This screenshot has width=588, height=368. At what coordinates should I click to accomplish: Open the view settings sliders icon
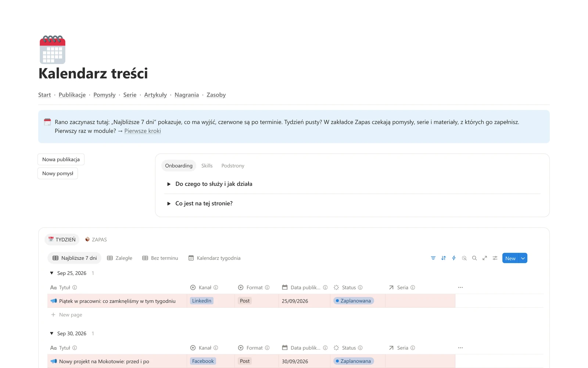495,258
